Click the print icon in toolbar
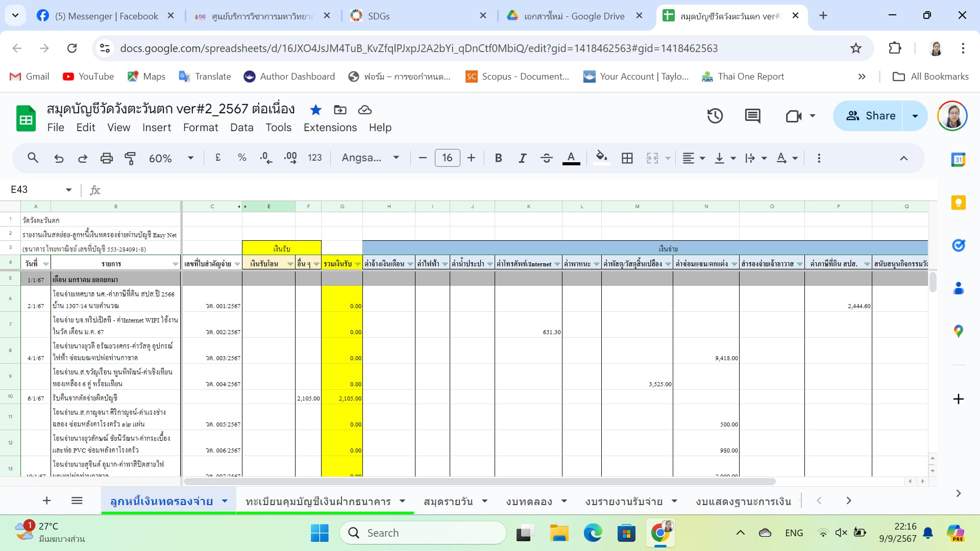The width and height of the screenshot is (980, 551). coord(106,158)
